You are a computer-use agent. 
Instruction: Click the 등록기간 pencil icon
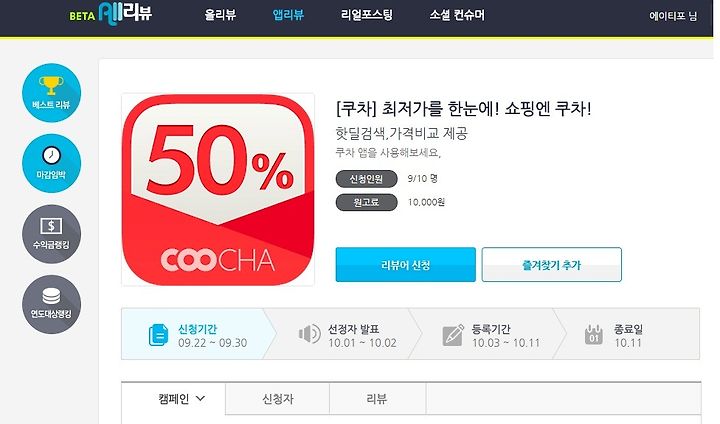(453, 335)
